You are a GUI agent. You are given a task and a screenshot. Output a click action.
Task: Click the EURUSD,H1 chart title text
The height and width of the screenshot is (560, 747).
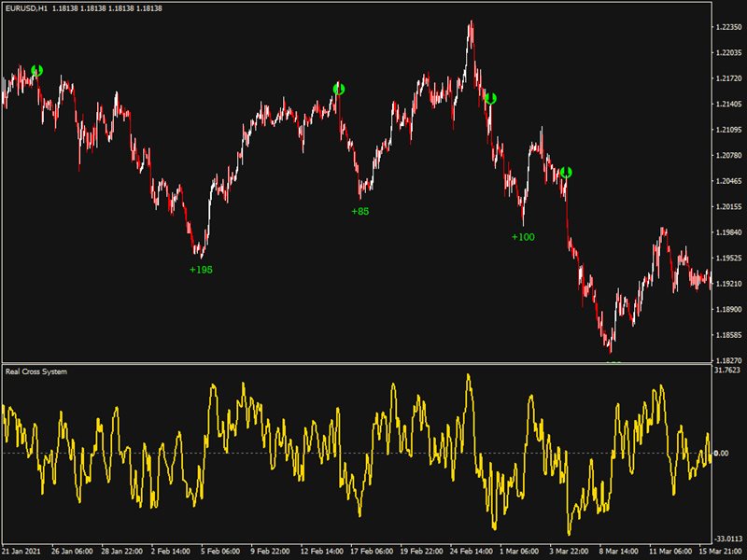pos(25,8)
